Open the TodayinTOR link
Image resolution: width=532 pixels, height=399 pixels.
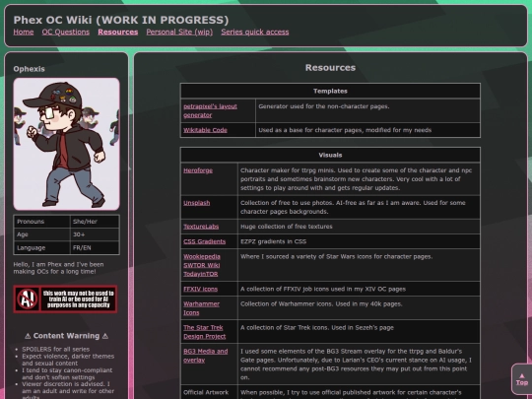201,274
